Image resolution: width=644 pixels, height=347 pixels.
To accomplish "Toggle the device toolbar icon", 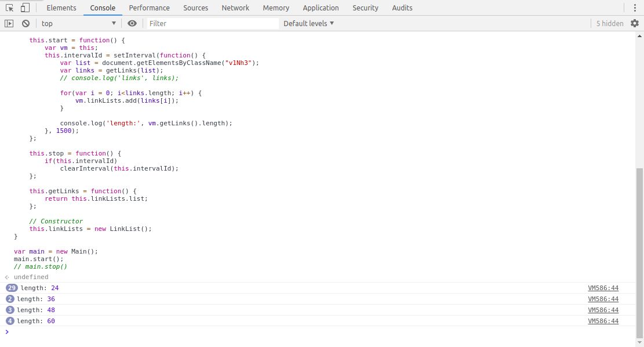I will click(x=25, y=8).
